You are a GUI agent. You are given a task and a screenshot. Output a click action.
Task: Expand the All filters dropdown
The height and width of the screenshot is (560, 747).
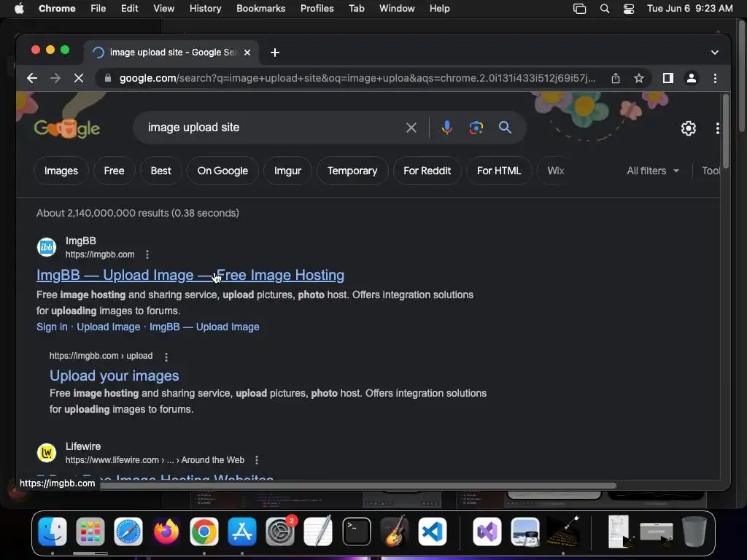[x=653, y=171]
